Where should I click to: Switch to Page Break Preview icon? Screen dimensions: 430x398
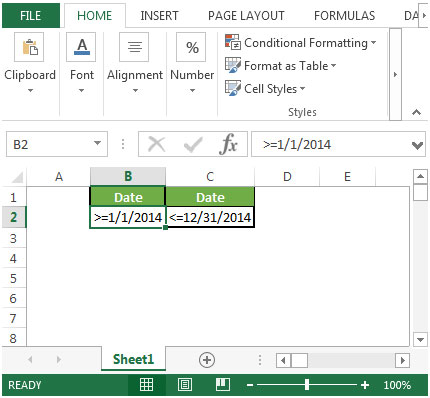[x=222, y=385]
